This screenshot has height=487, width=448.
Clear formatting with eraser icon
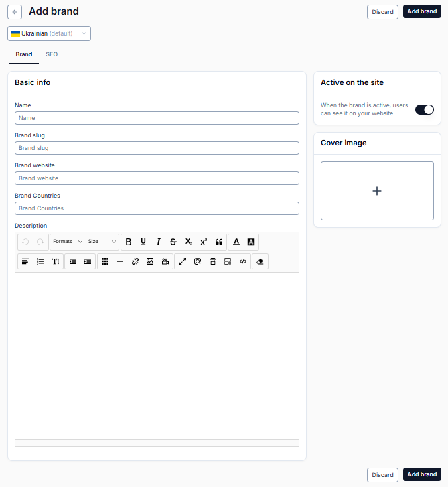point(260,261)
